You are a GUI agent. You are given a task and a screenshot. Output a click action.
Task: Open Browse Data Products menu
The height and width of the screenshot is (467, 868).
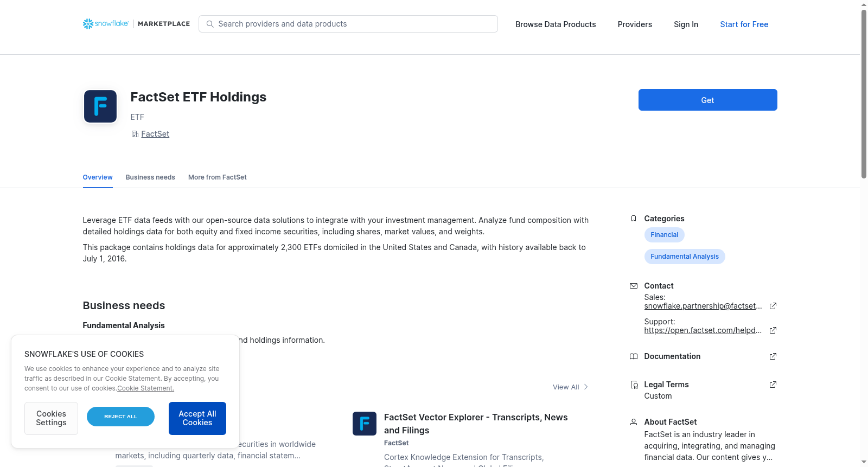coord(556,24)
